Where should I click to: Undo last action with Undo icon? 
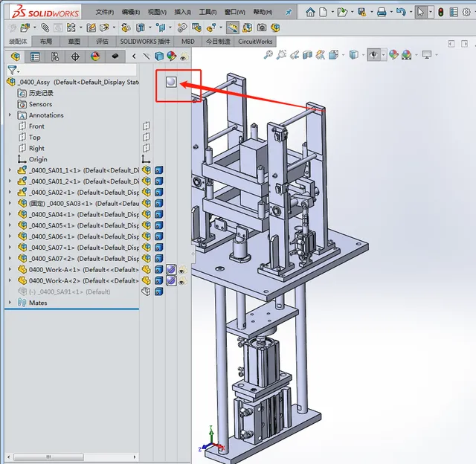[x=401, y=12]
